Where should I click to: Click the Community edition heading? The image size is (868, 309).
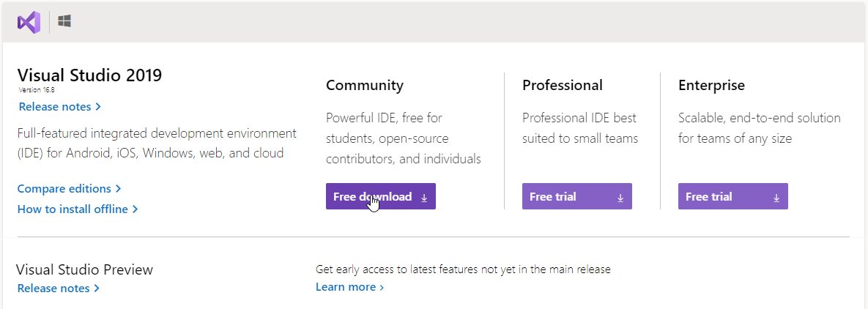pyautogui.click(x=365, y=85)
